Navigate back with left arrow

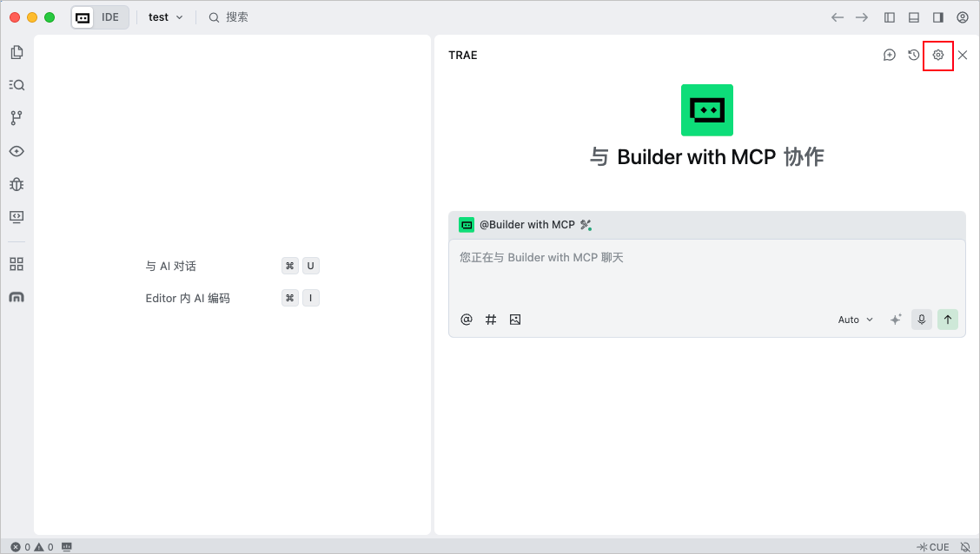(838, 17)
